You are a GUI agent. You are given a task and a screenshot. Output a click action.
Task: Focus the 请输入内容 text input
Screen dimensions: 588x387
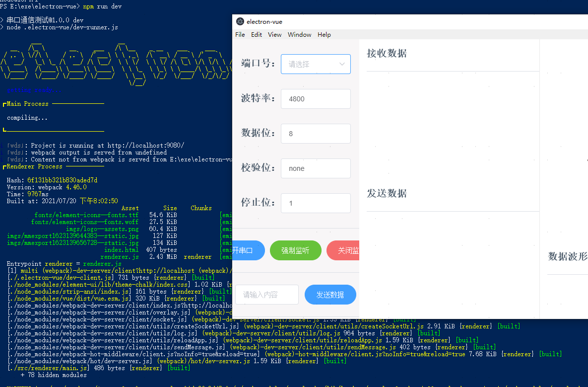click(267, 295)
